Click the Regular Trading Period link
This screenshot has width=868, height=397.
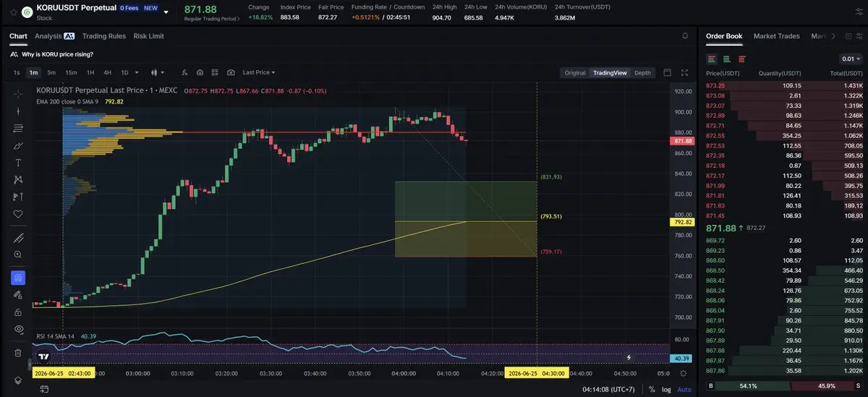click(213, 17)
